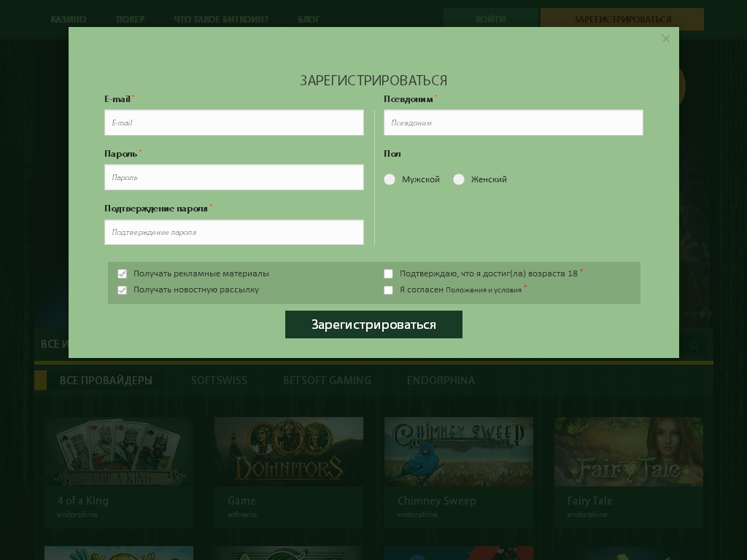Image resolution: width=747 pixels, height=560 pixels.
Task: Close the registration dialog with X
Action: tap(665, 39)
